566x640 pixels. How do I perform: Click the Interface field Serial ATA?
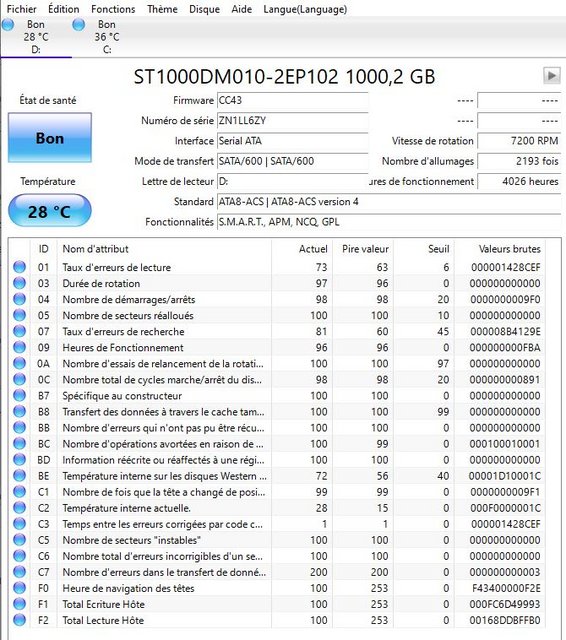pyautogui.click(x=293, y=141)
